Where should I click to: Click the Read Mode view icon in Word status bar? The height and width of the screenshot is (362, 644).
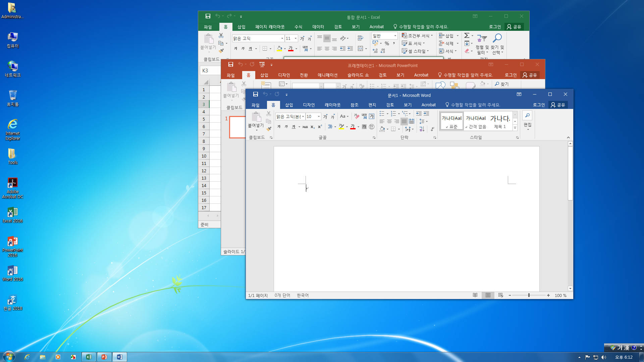coord(475,295)
